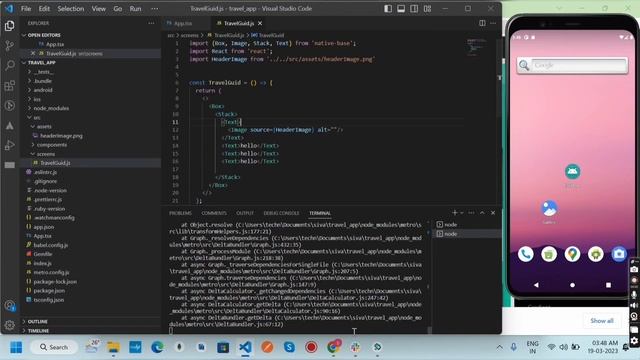Open the Phone app on emulator
Image resolution: width=640 pixels, height=360 pixels.
coord(526,254)
